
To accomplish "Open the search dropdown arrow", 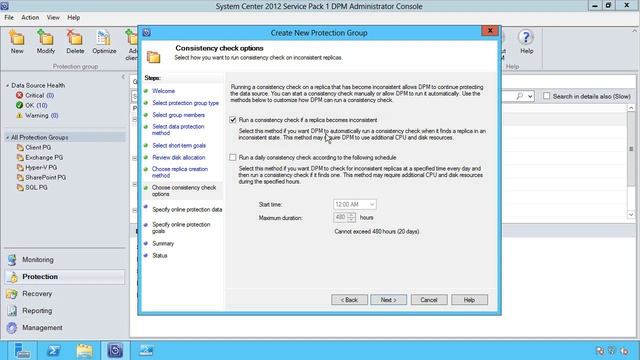I will (530, 96).
